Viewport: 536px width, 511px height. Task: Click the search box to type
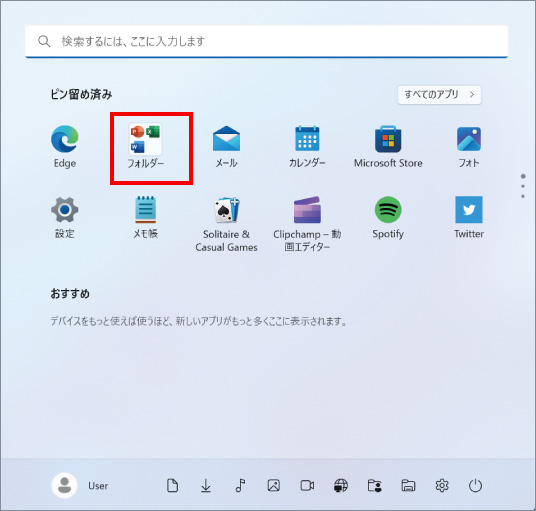click(x=266, y=41)
